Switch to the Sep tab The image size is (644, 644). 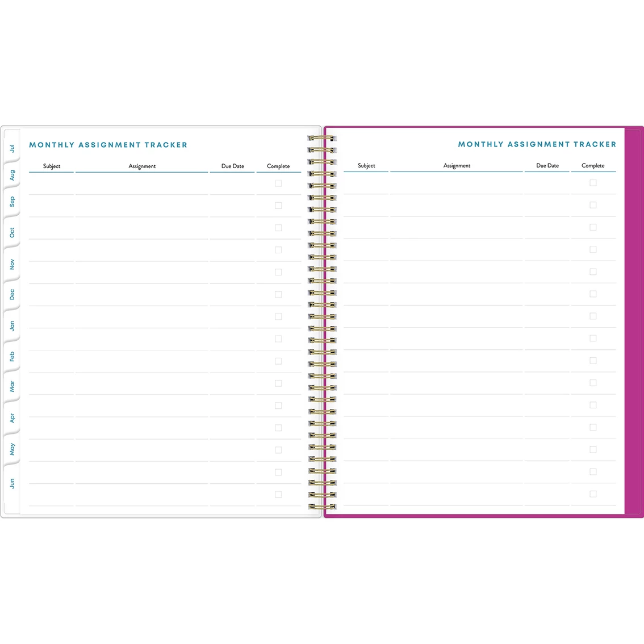click(12, 202)
